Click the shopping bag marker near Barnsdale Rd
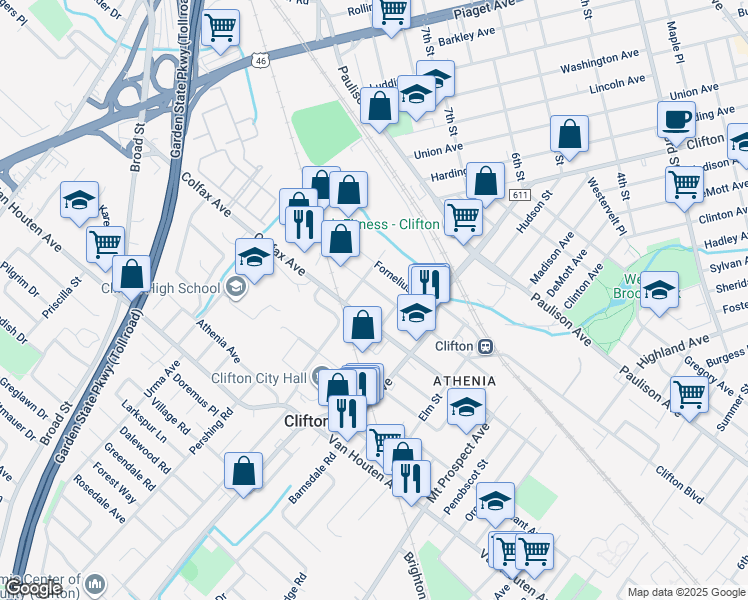748x600 pixels. click(x=243, y=471)
